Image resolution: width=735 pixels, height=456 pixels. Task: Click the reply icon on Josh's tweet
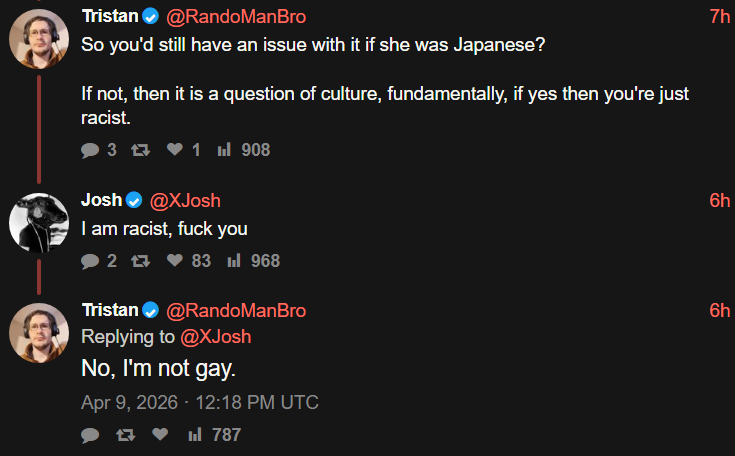(x=90, y=261)
